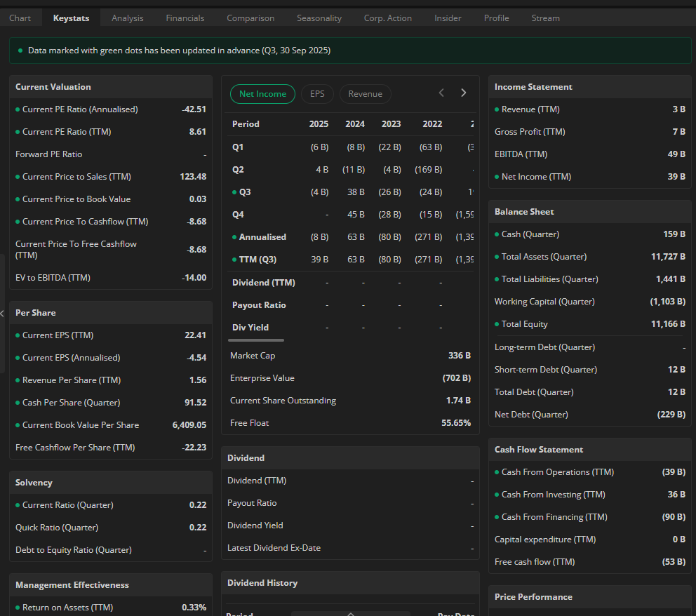Click the Current PE Ratio (TTM) label
This screenshot has height=616, width=696.
click(x=67, y=132)
